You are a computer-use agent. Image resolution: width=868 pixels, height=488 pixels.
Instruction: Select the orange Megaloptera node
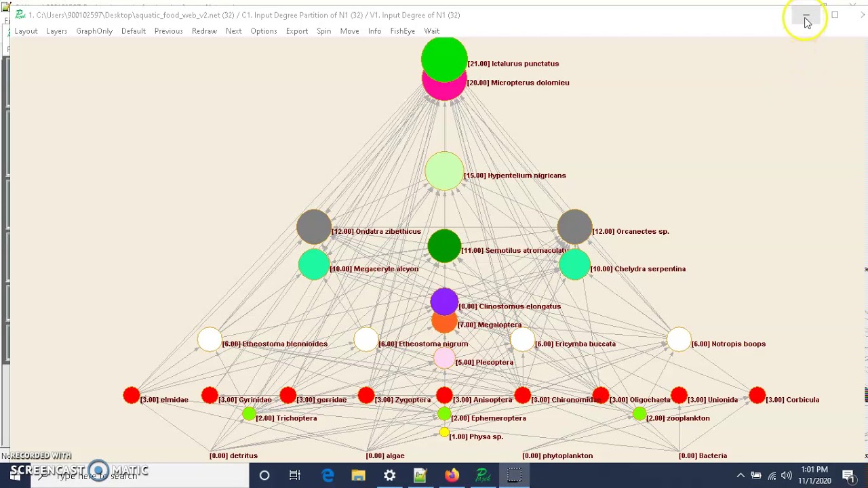click(444, 325)
